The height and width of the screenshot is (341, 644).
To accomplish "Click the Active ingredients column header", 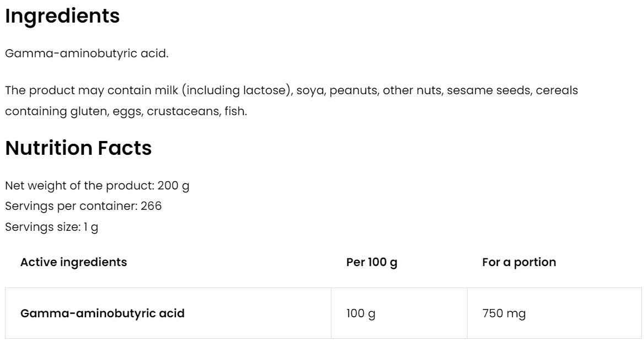I will pyautogui.click(x=73, y=262).
